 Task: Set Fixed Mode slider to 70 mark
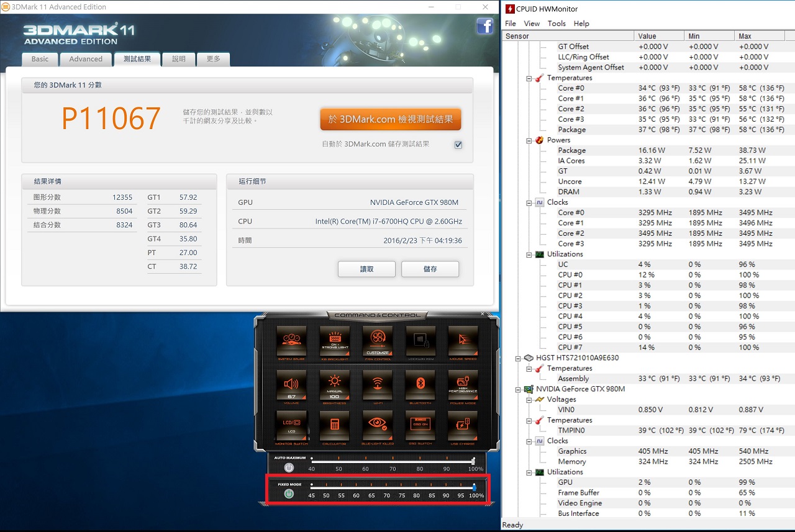386,488
